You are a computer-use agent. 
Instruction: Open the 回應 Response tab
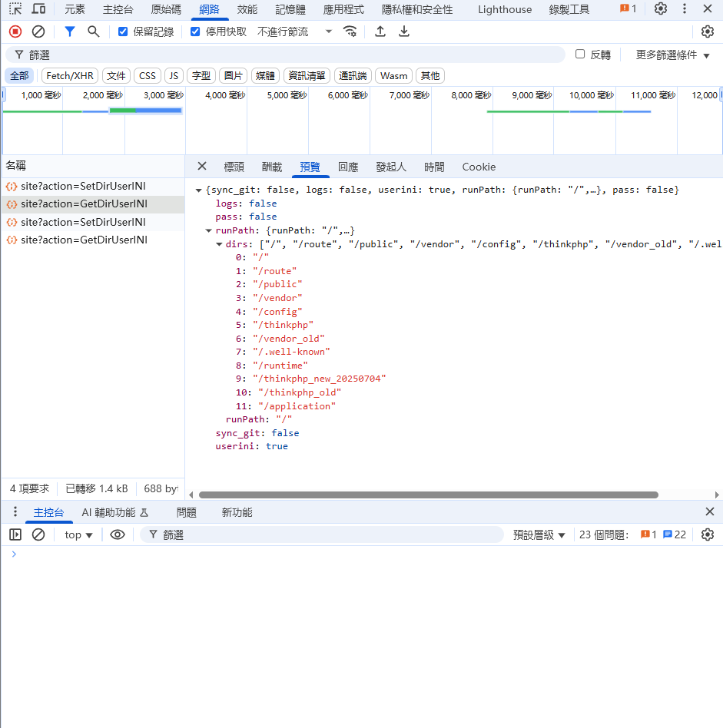click(x=348, y=167)
